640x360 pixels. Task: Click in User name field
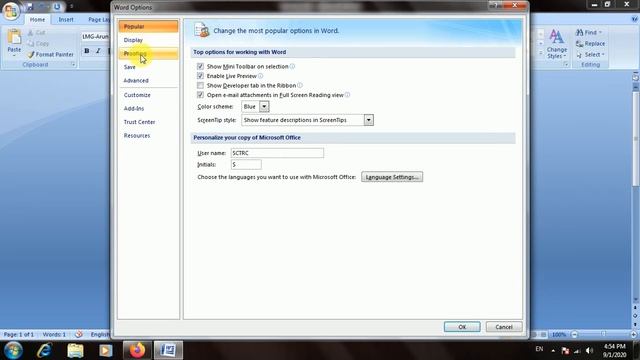277,153
